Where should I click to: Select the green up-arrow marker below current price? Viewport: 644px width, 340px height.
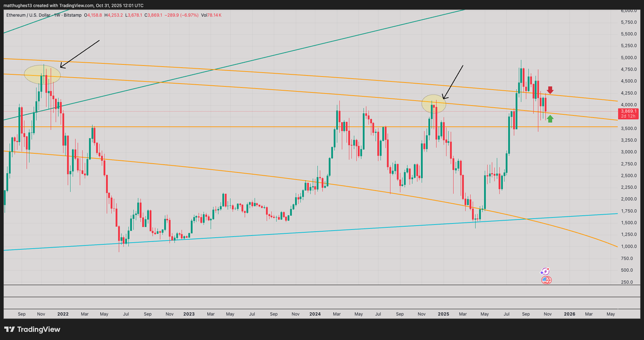click(550, 119)
